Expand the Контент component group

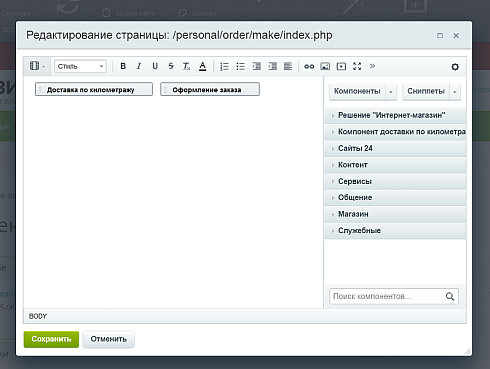coord(395,165)
